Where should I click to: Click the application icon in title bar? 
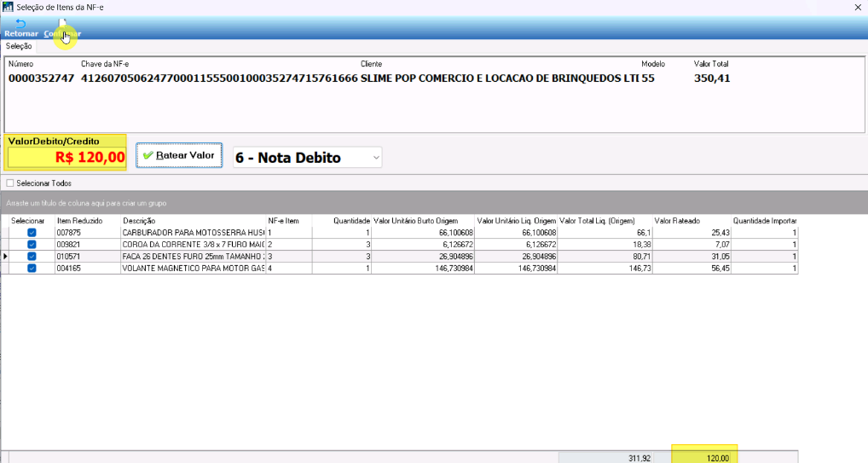coord(8,7)
